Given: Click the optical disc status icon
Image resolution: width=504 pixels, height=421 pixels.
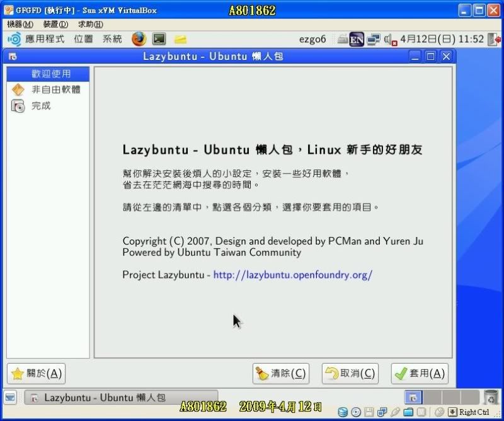Looking at the screenshot, I should click(356, 412).
